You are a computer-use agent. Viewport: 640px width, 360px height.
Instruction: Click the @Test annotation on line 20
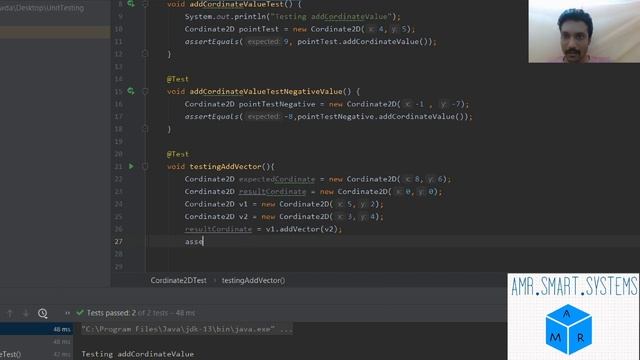pos(178,154)
